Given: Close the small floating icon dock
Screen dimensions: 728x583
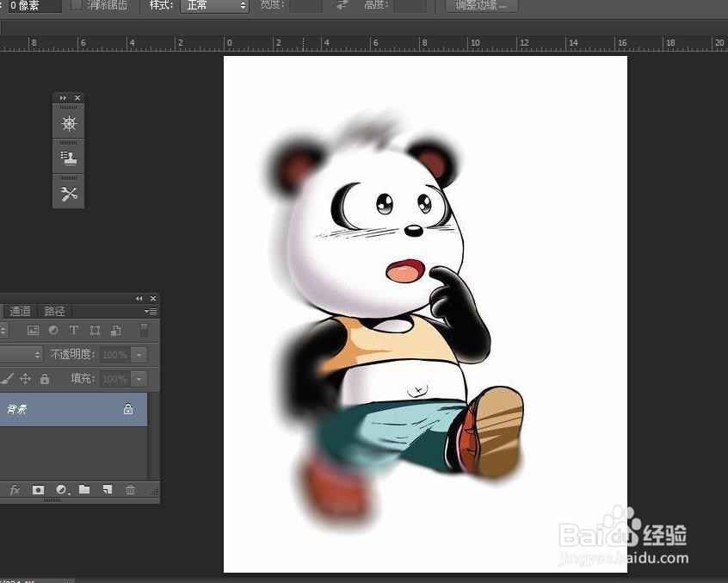Looking at the screenshot, I should click(77, 97).
